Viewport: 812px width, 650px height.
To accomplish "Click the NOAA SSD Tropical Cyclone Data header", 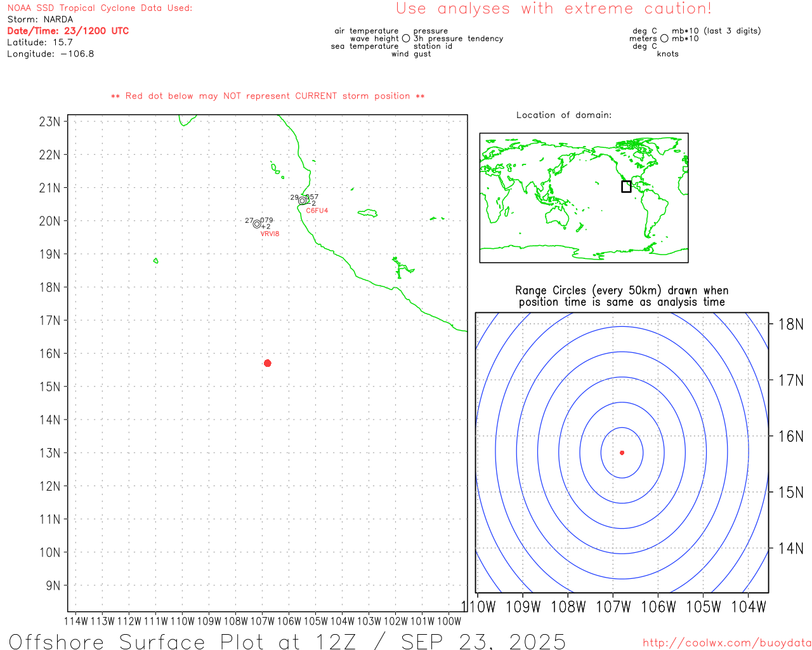I will point(100,8).
